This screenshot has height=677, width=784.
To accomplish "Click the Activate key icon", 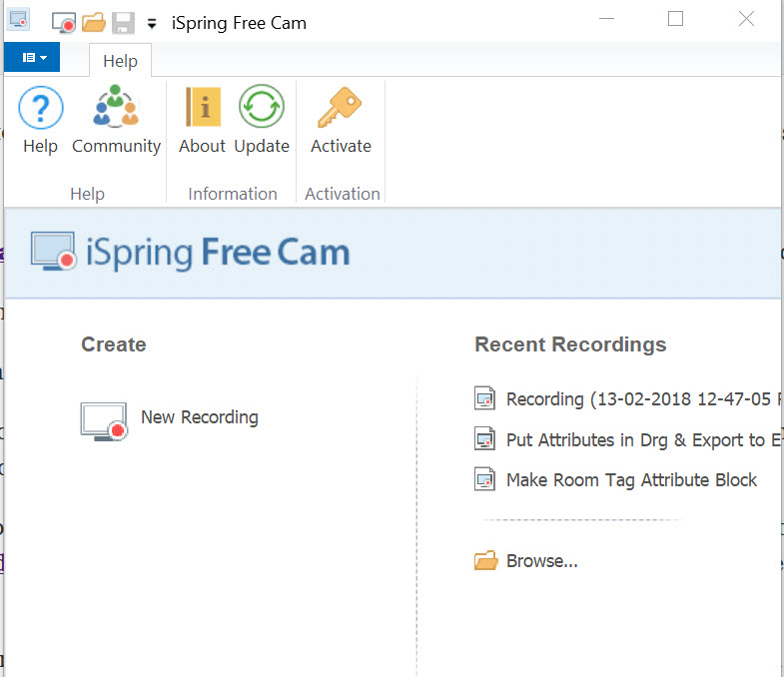I will pyautogui.click(x=341, y=109).
